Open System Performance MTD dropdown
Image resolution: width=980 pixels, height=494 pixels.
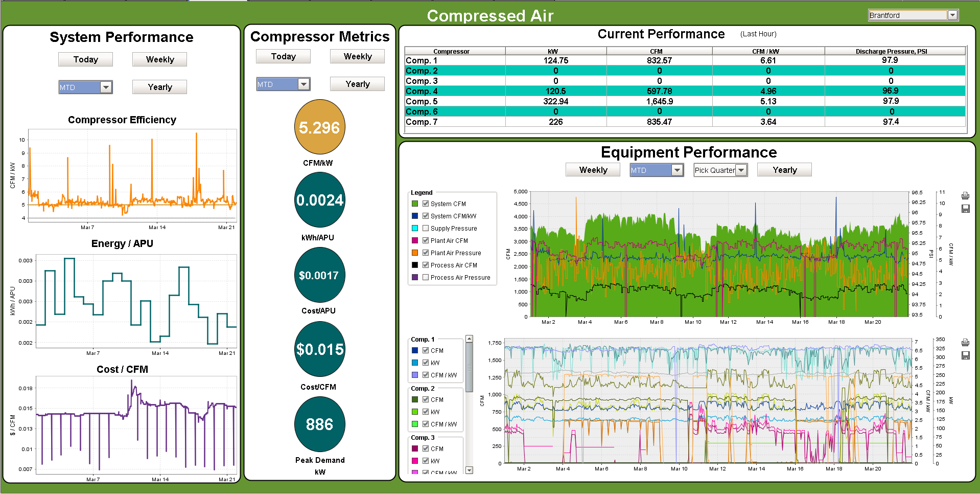coord(106,87)
